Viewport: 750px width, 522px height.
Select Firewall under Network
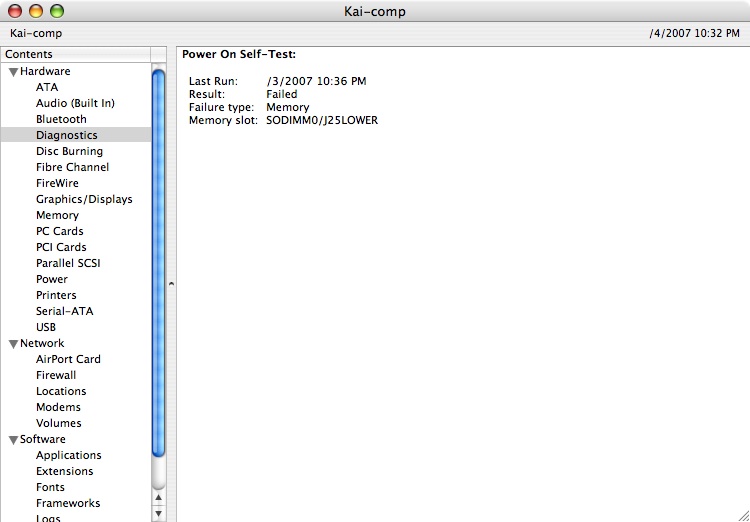click(x=56, y=375)
